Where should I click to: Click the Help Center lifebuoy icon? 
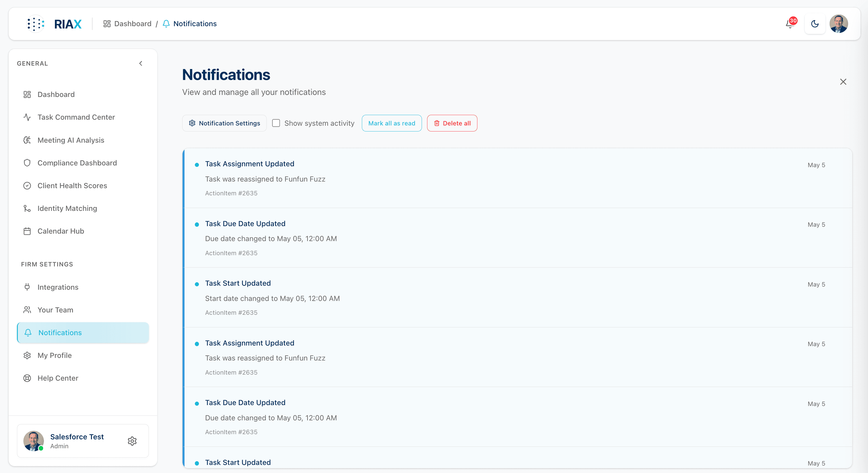pyautogui.click(x=27, y=378)
